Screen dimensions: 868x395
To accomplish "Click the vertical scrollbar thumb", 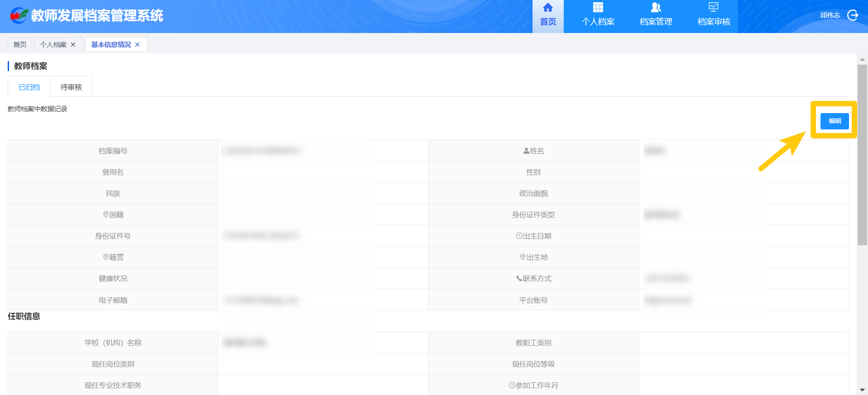I will (x=862, y=155).
